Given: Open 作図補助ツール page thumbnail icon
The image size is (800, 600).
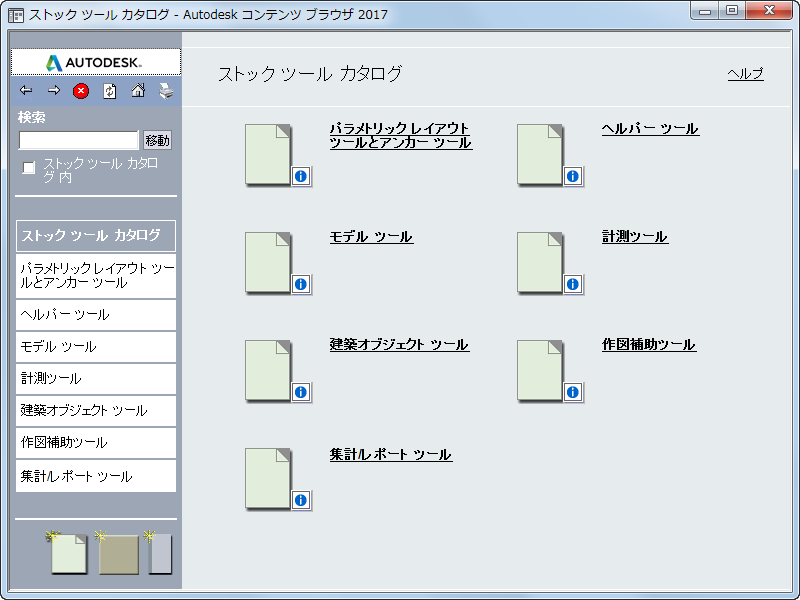Looking at the screenshot, I should tap(540, 370).
